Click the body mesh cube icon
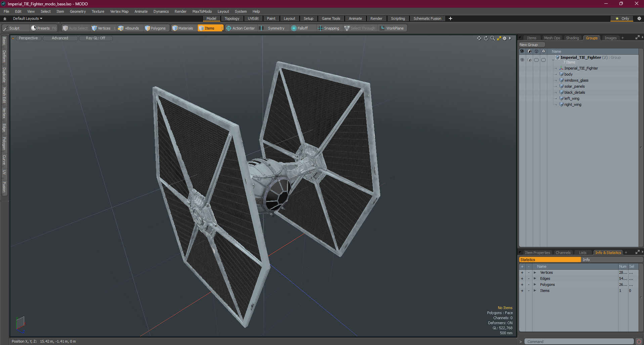The width and height of the screenshot is (644, 345). (x=561, y=74)
